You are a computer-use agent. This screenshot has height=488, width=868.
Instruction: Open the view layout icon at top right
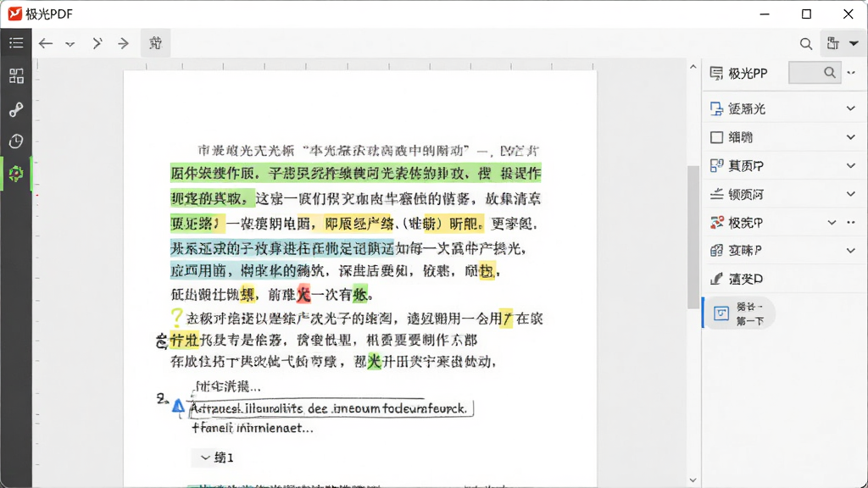[833, 43]
